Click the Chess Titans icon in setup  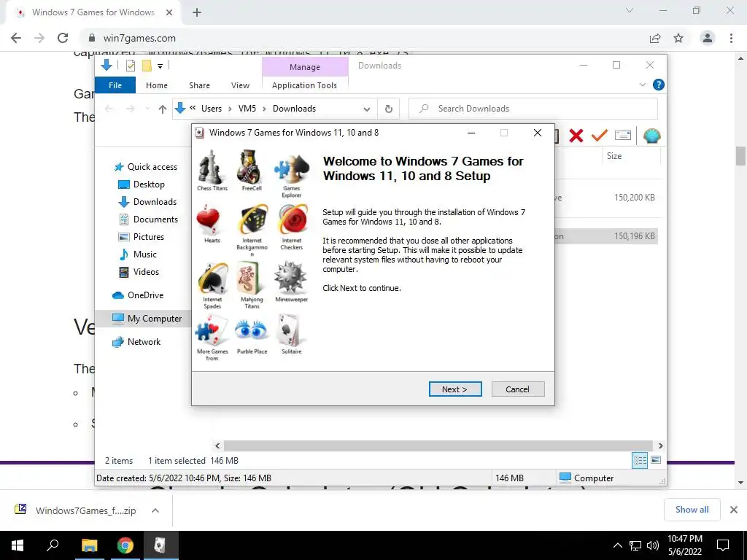point(212,167)
